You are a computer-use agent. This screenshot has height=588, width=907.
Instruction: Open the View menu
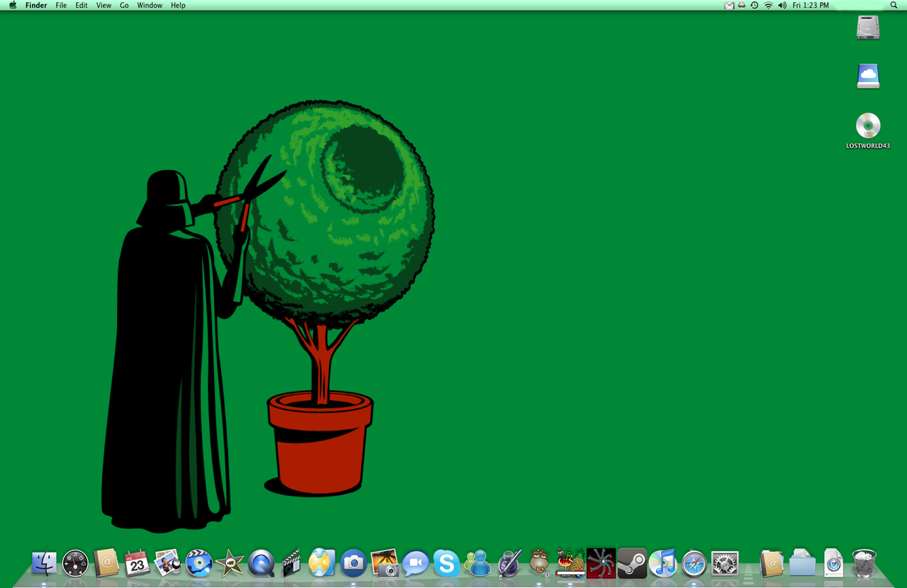coord(103,5)
